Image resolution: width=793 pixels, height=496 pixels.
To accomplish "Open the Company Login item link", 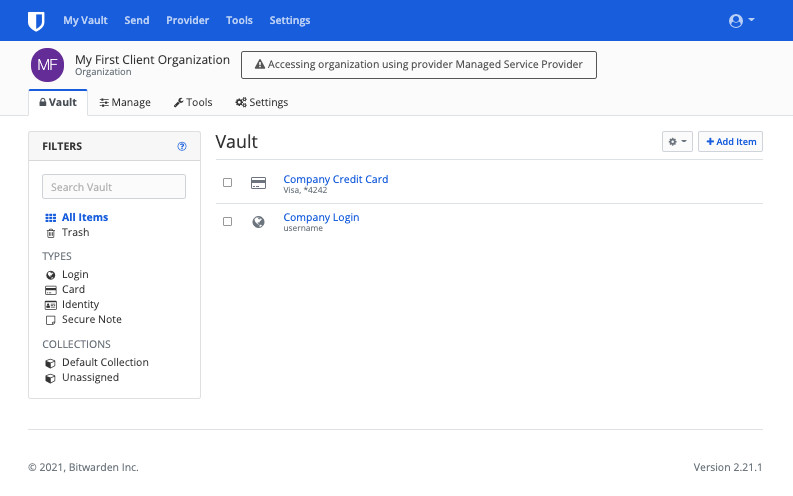I will click(x=321, y=217).
